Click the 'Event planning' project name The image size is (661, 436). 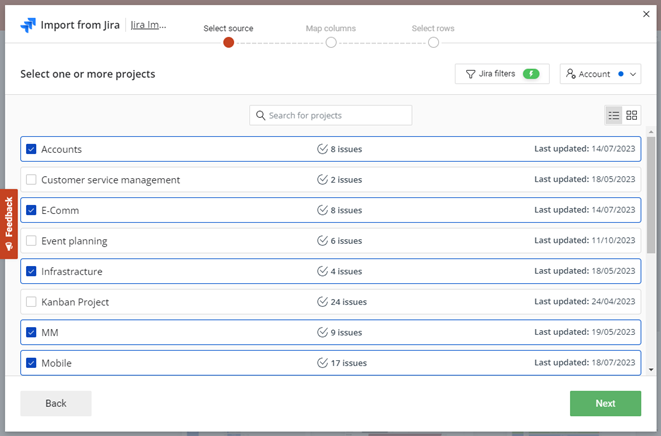pos(74,241)
